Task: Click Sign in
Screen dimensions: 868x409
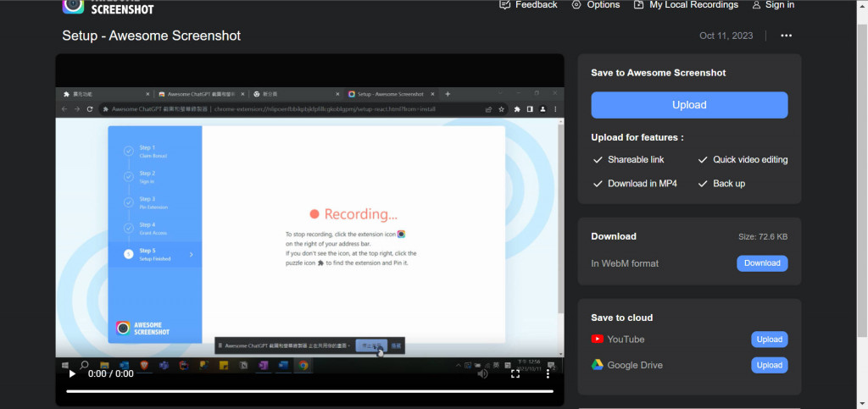Action: coord(773,5)
